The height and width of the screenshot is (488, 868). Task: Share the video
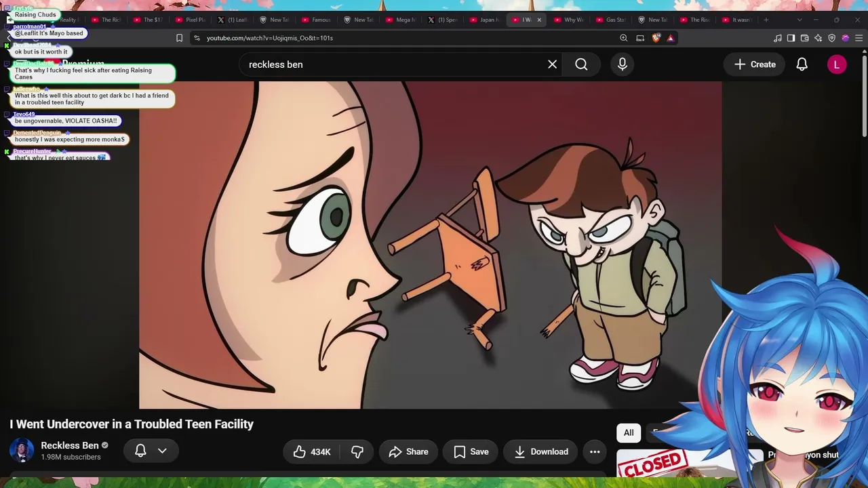coord(408,452)
